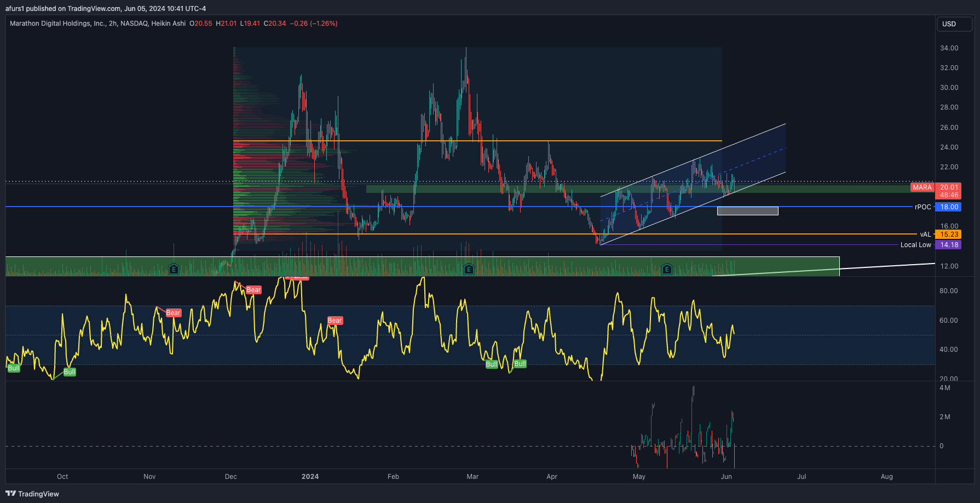Click the Local Low line label text

(915, 245)
